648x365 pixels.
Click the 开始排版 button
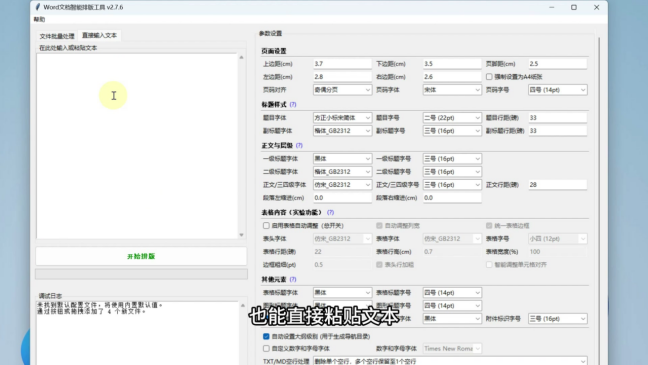pos(141,256)
